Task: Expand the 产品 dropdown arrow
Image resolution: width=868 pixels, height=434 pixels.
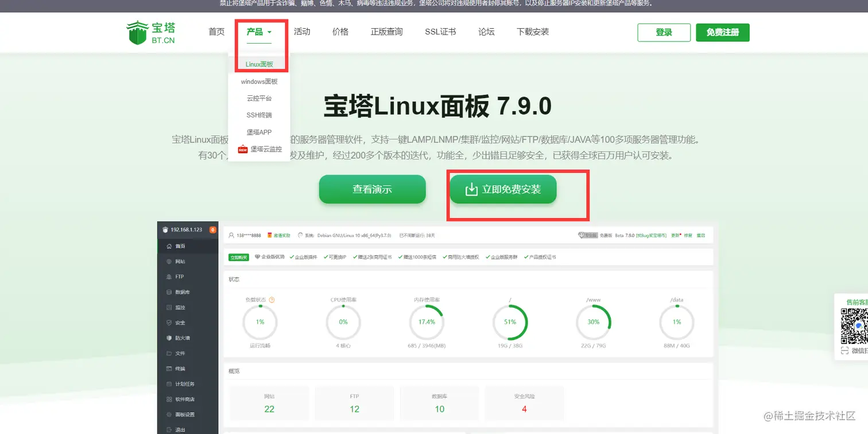Action: [269, 32]
